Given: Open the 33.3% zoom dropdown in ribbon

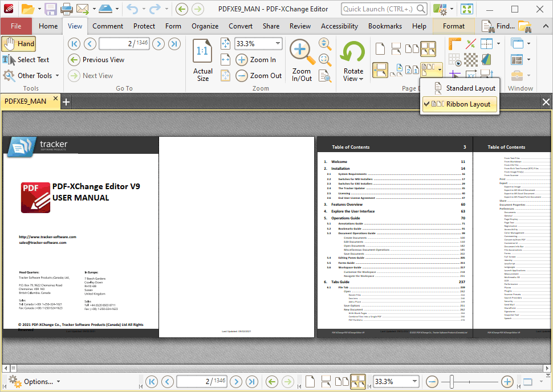Looking at the screenshot, I should (278, 44).
